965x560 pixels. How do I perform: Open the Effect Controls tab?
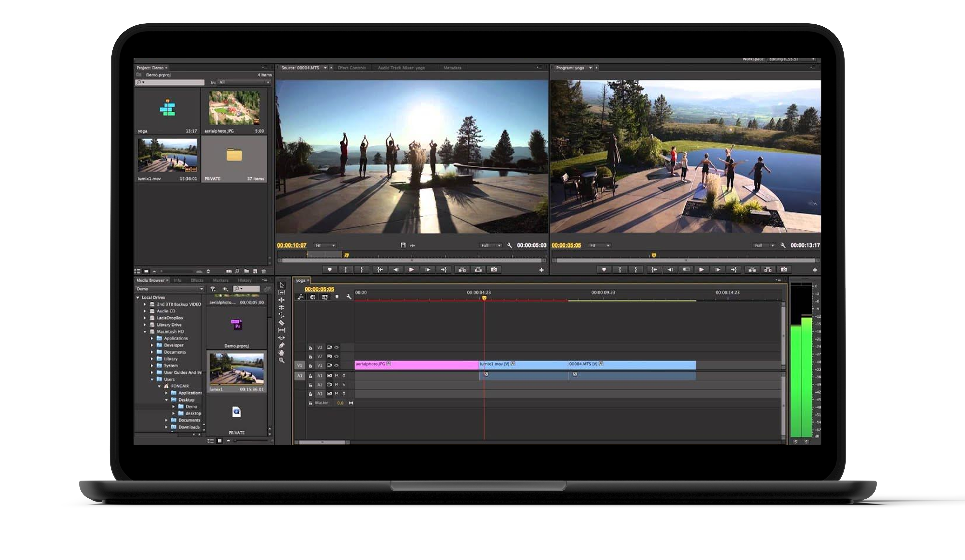point(352,68)
